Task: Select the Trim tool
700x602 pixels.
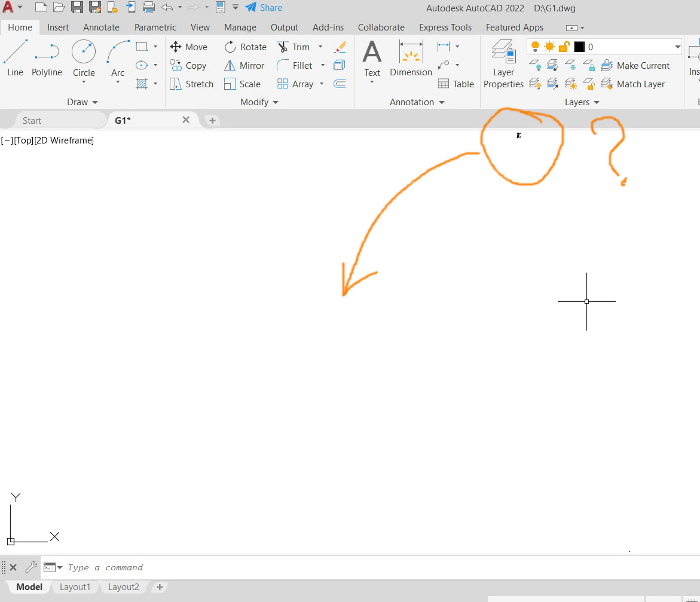Action: (296, 46)
